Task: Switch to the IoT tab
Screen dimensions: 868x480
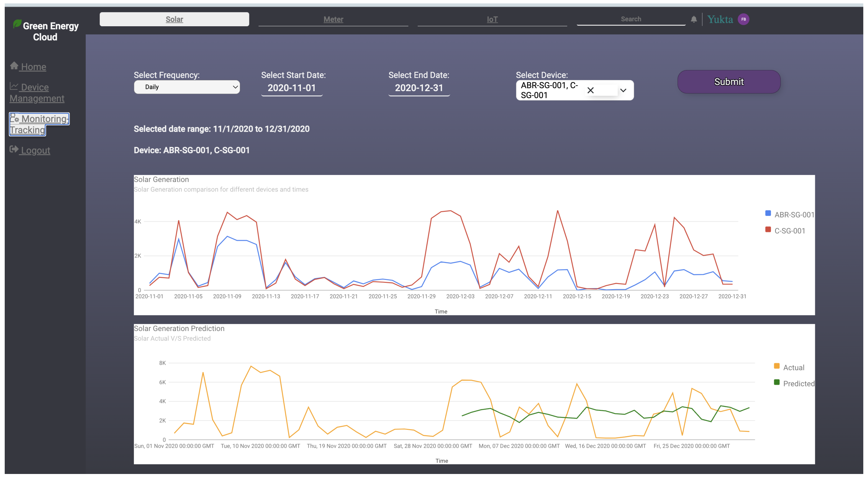Action: 492,19
